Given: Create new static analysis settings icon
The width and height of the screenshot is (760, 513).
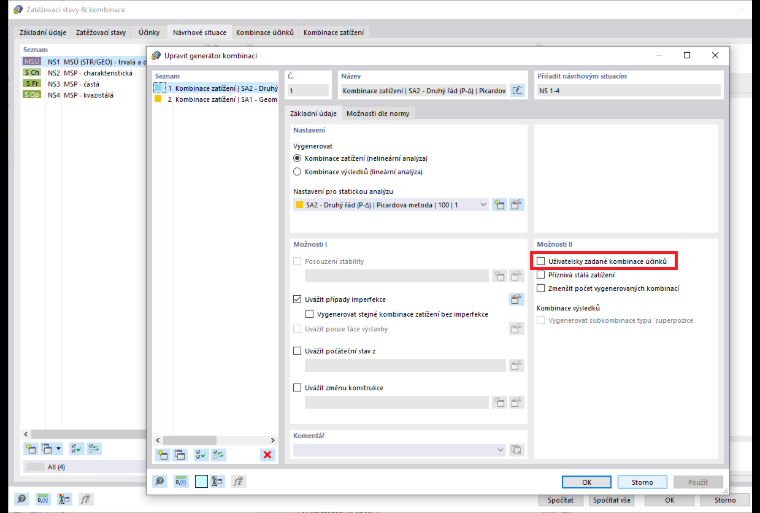Looking at the screenshot, I should 499,205.
